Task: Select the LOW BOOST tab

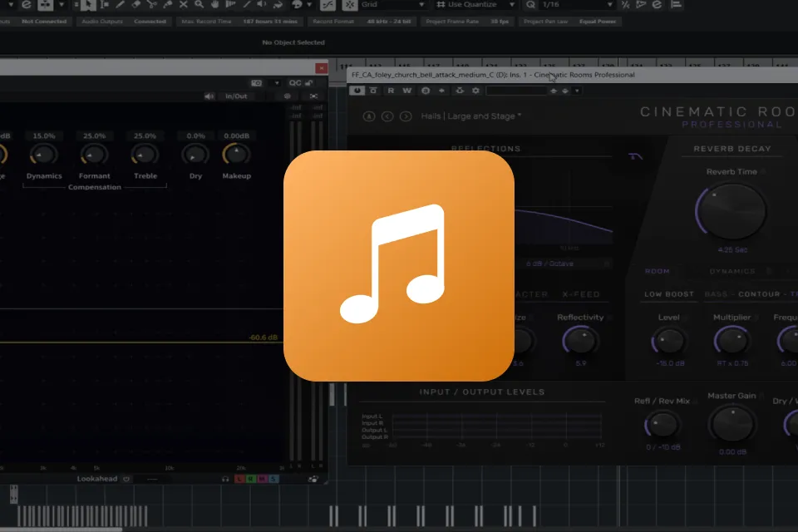Action: pos(668,294)
